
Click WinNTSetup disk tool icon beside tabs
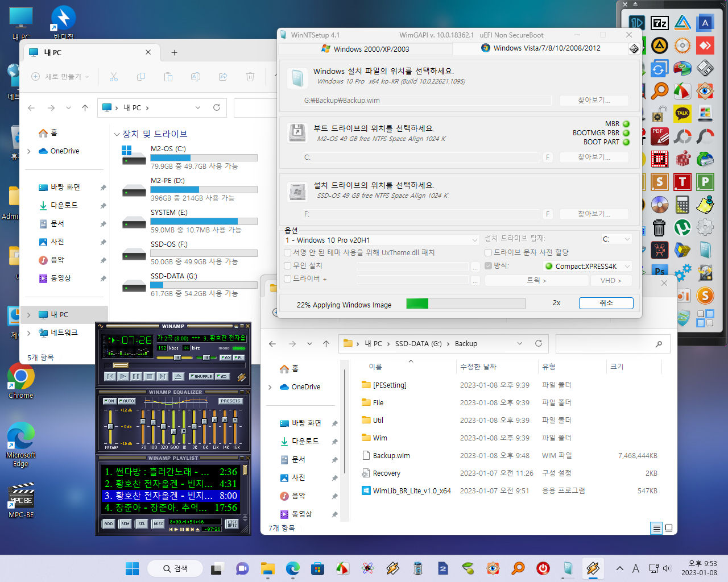point(634,49)
